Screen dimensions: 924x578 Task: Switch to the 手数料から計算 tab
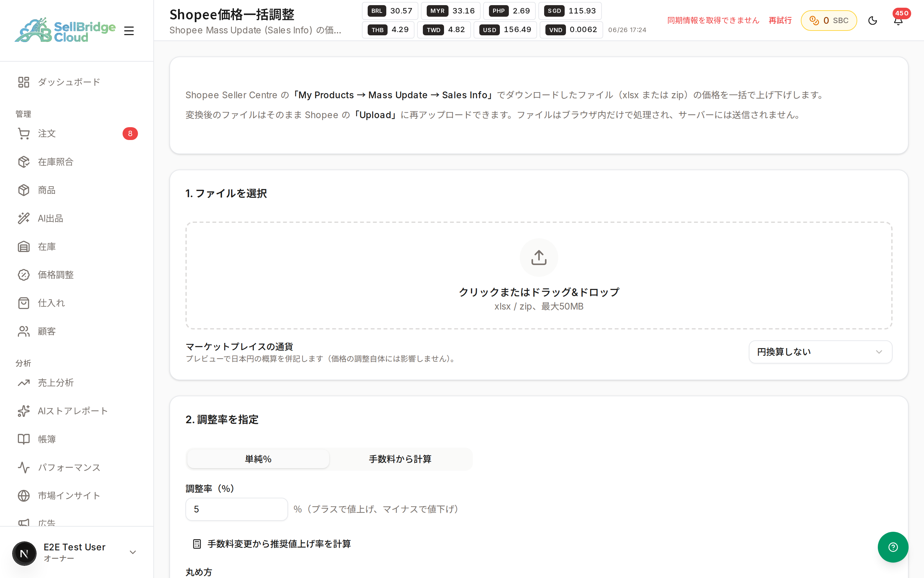tap(400, 459)
